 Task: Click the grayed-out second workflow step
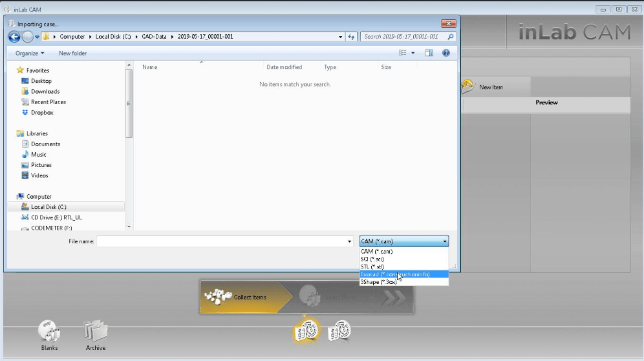point(333,297)
